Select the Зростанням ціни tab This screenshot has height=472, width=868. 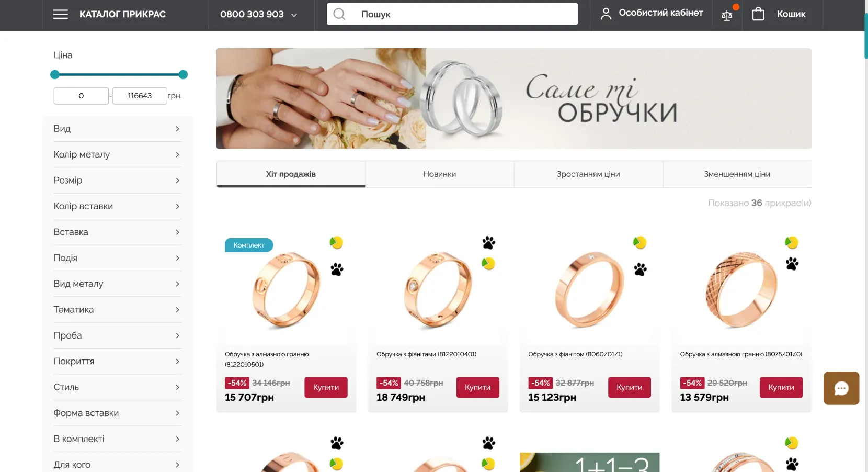click(x=588, y=174)
